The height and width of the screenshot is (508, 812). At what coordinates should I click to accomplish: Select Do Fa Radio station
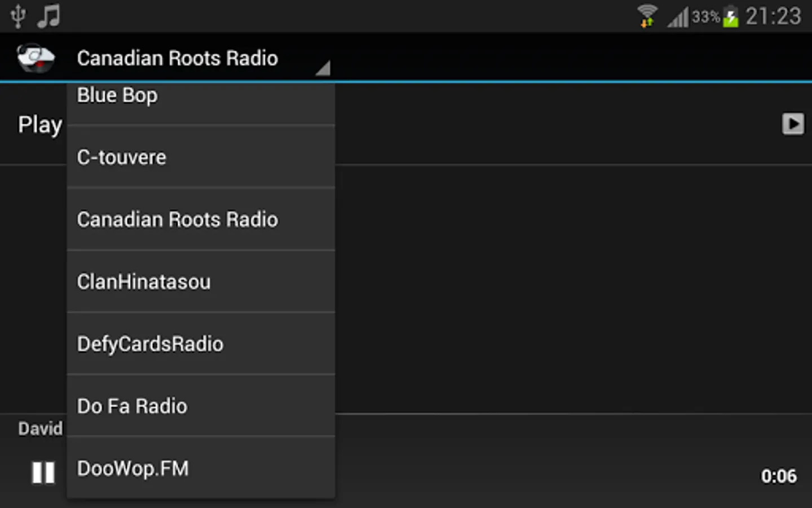(x=201, y=405)
